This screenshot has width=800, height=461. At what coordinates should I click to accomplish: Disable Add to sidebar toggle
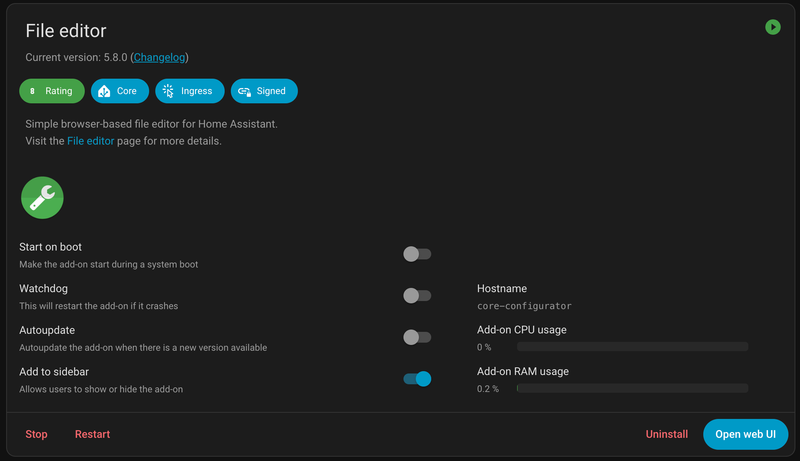tap(417, 378)
